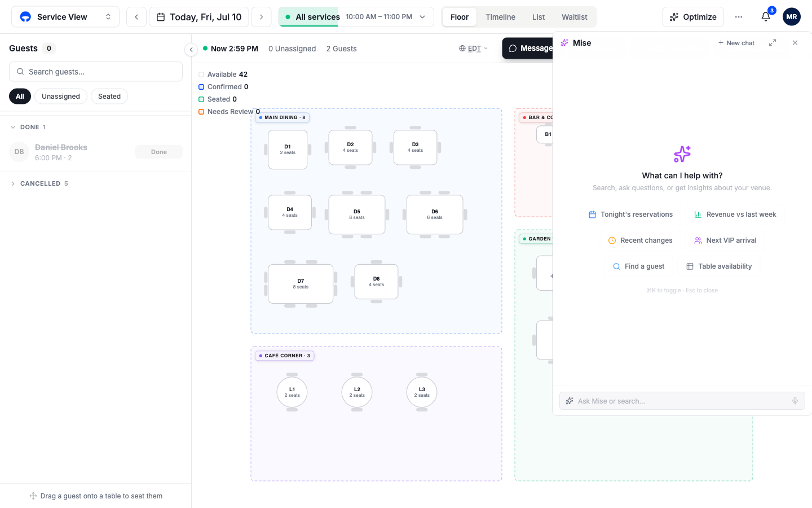Choose the Find a guest suggestion
Screen dimensions: 812x508
(x=639, y=266)
